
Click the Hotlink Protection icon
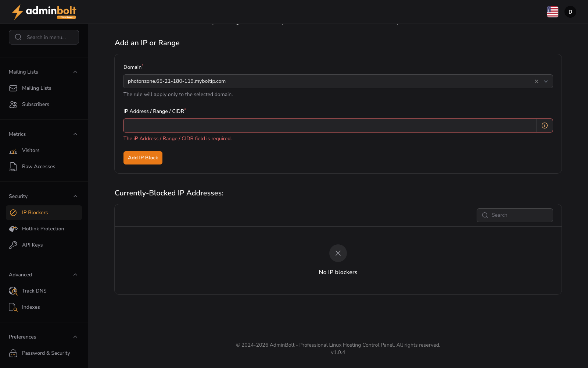pos(13,229)
